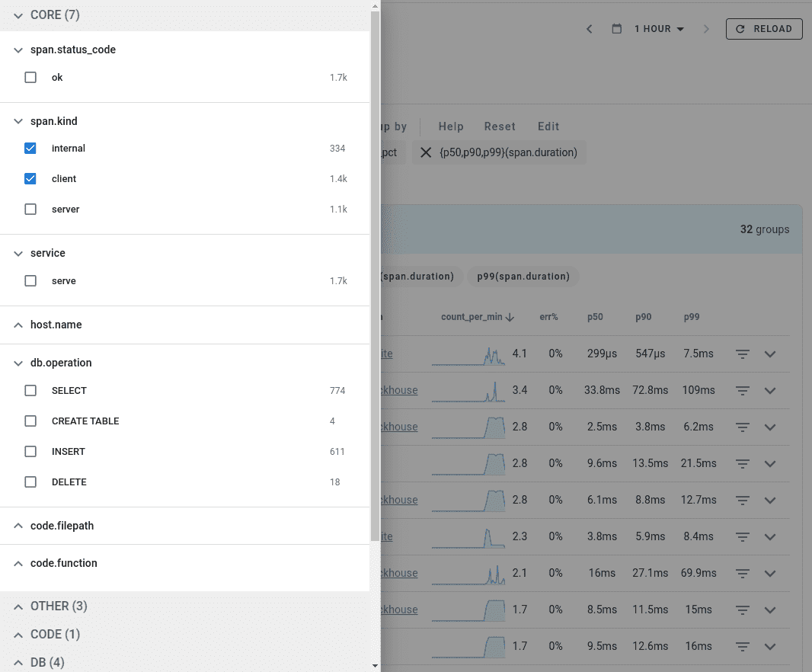This screenshot has width=812, height=672.
Task: Click the RELOAD button
Action: pos(764,29)
